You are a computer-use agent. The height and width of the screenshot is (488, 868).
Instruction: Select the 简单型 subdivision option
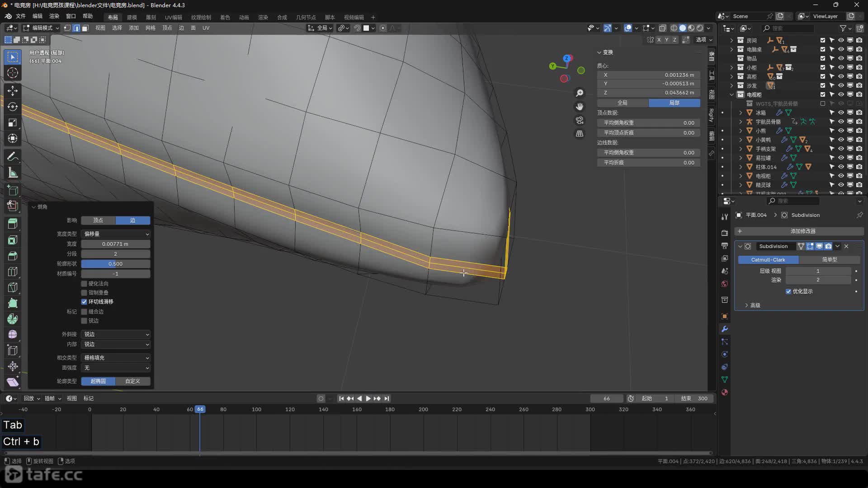(x=829, y=260)
